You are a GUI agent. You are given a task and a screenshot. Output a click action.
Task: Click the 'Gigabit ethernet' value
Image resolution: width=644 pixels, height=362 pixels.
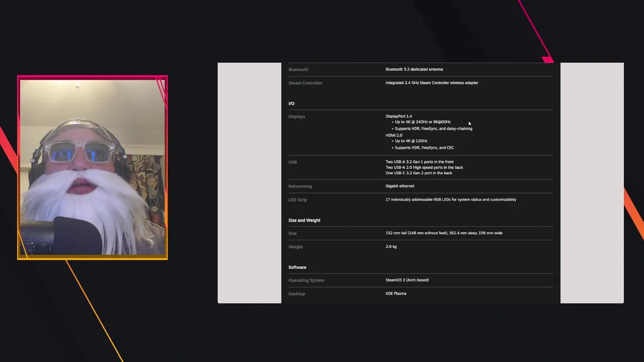click(400, 186)
